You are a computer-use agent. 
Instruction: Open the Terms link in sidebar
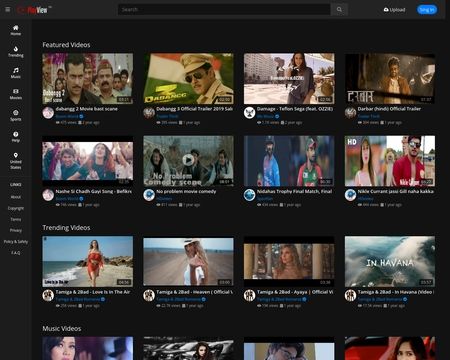point(16,219)
